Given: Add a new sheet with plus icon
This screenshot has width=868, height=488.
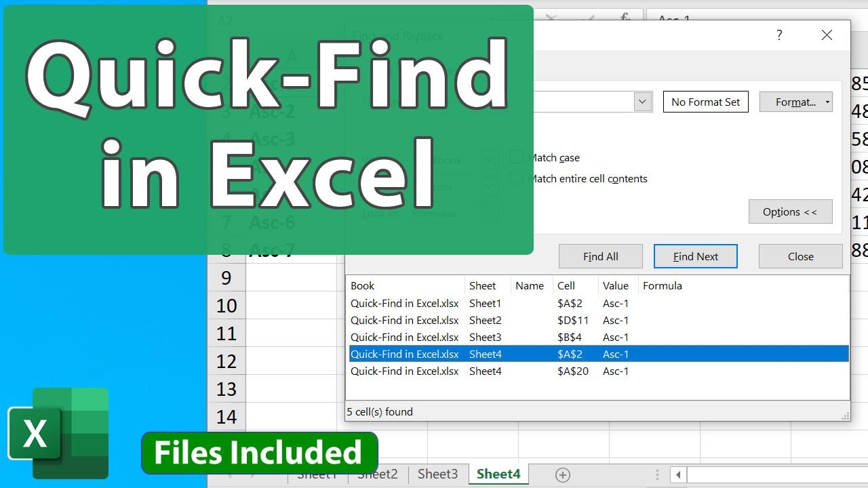Looking at the screenshot, I should pos(562,474).
